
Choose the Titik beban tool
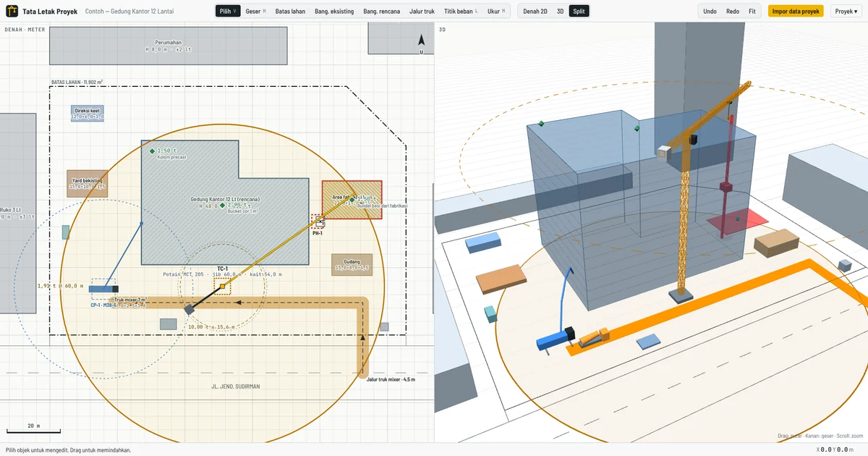[x=461, y=12]
